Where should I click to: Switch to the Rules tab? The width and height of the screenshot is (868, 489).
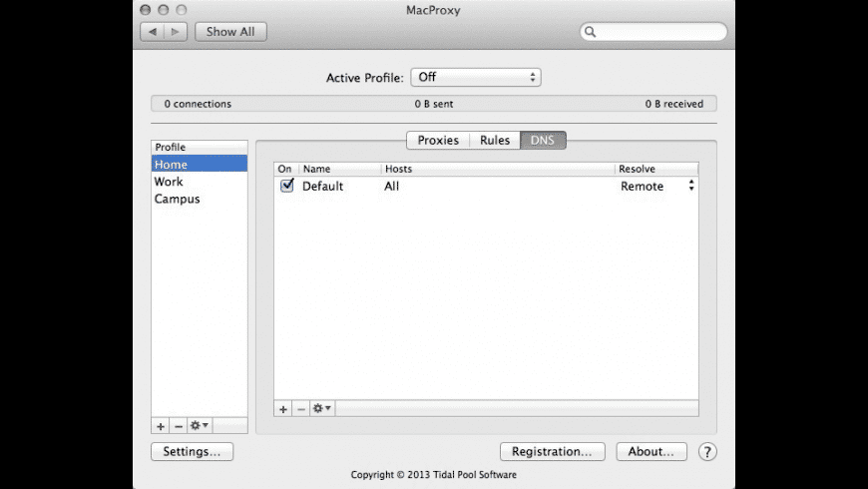(495, 140)
